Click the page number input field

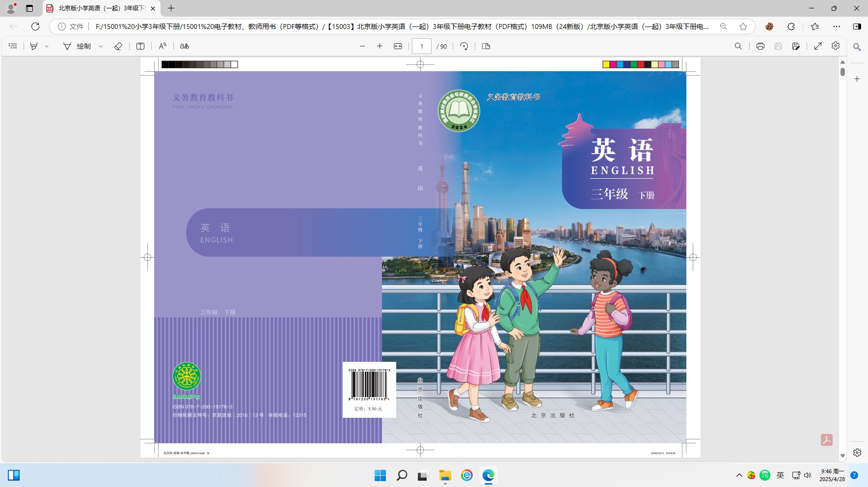pos(421,46)
